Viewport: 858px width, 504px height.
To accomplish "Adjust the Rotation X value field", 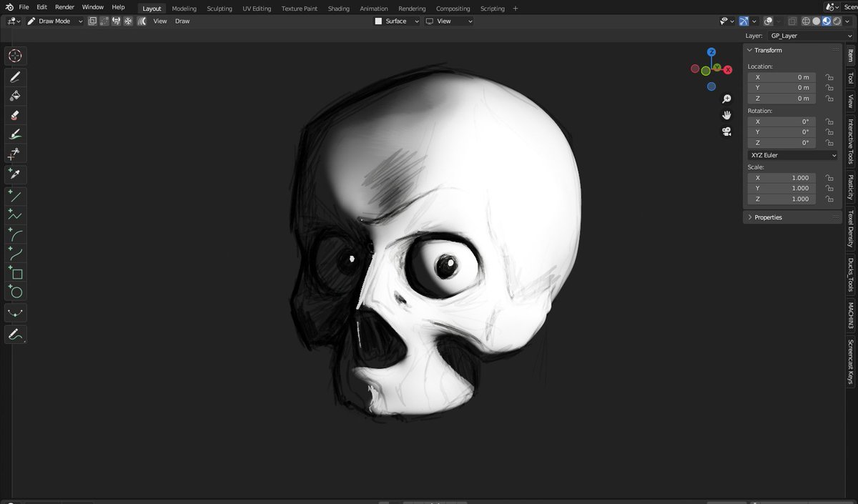I will 781,122.
